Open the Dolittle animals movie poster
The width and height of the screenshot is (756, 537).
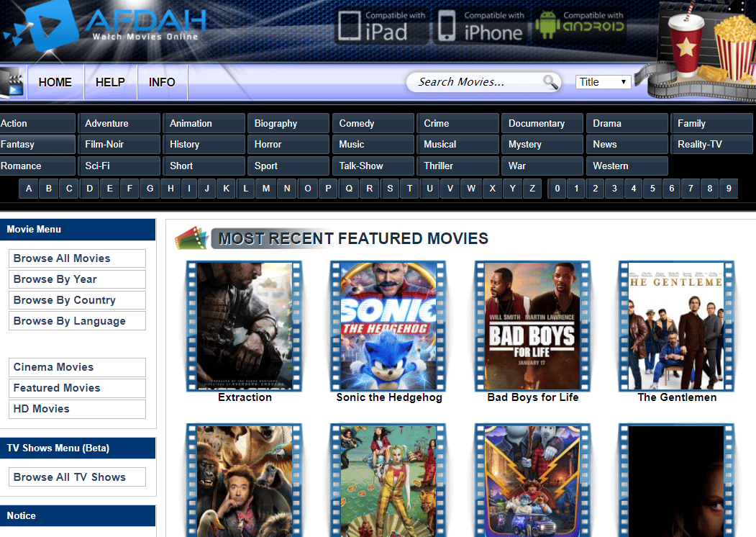(244, 481)
